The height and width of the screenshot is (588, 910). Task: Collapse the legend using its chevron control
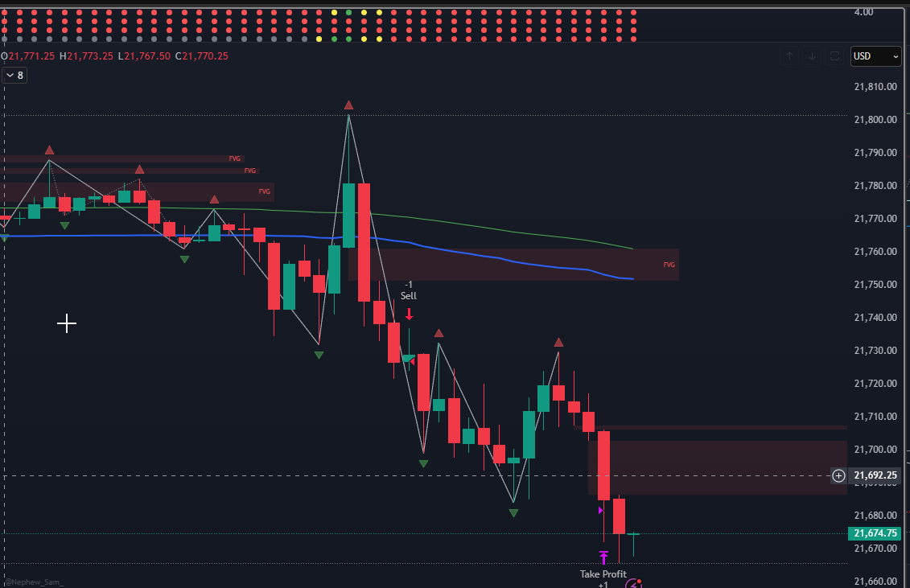point(9,74)
